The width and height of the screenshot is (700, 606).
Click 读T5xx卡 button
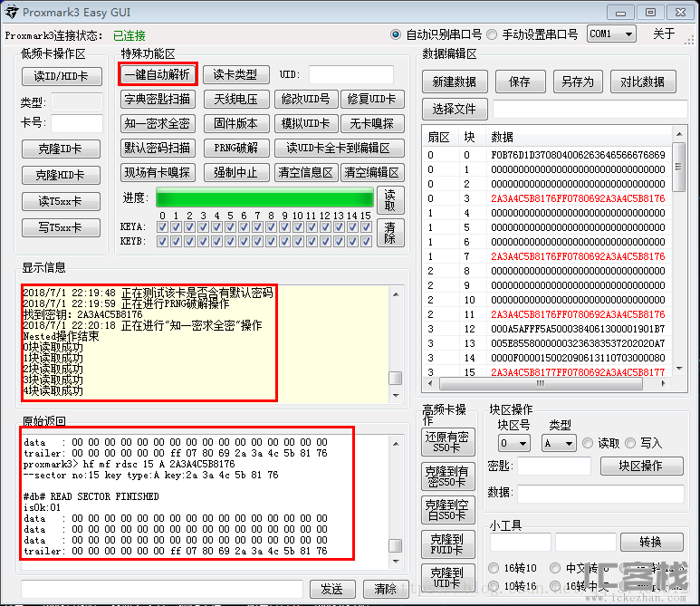(61, 201)
